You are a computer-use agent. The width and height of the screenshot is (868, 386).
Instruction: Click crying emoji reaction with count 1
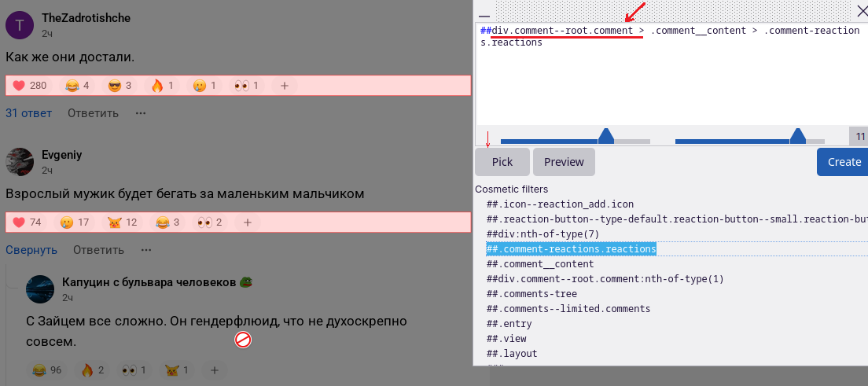tap(204, 86)
